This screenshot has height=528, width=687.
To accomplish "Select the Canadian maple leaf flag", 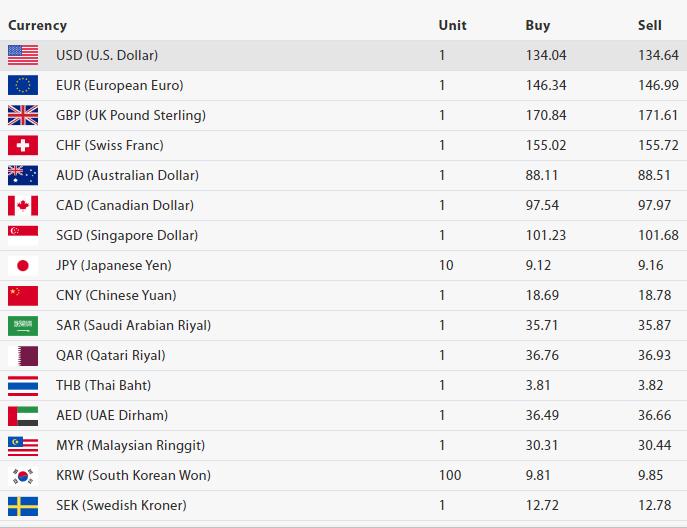I will point(23,205).
